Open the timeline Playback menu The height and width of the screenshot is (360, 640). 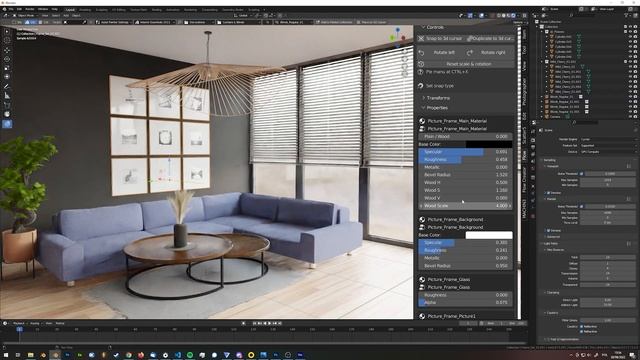[x=19, y=324]
